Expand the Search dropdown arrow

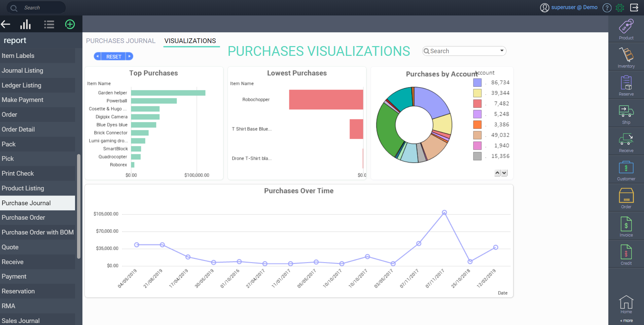(x=502, y=51)
